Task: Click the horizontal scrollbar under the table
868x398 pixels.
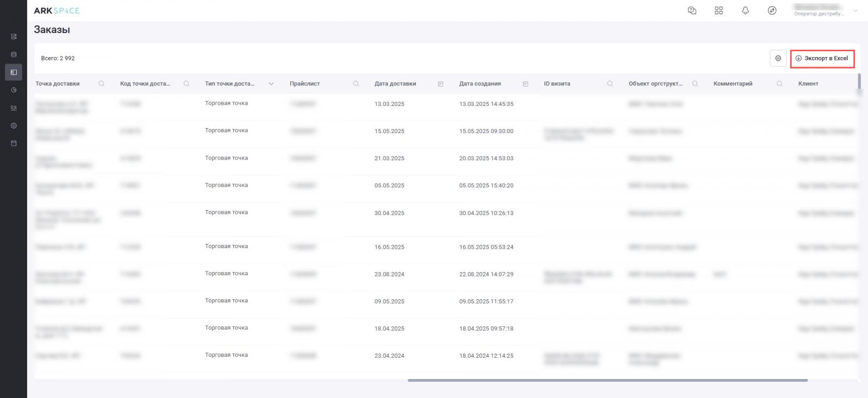Action: (x=608, y=380)
